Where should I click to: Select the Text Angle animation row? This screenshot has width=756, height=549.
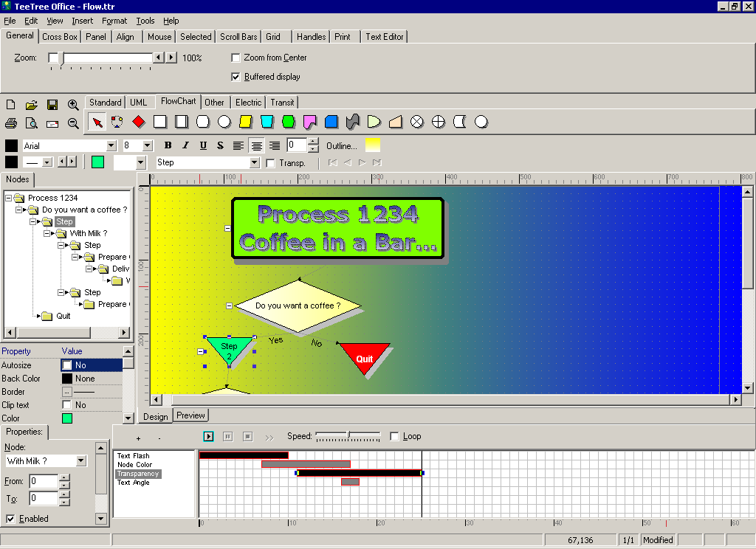[133, 483]
